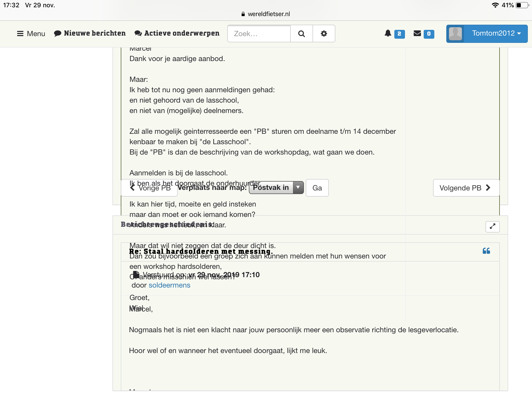
Task: Click the Zoek search field
Action: [x=259, y=34]
